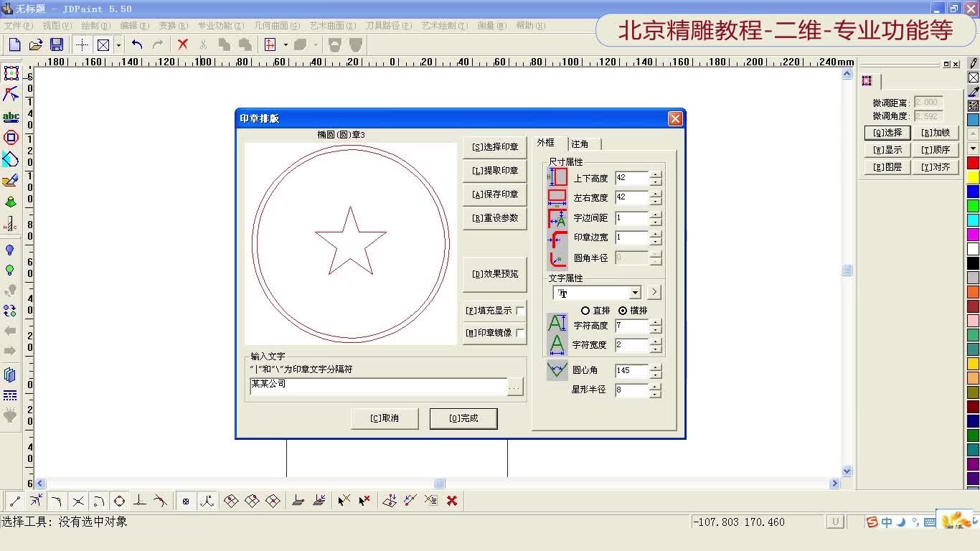Select the two-point line tool in bottom toolbar
Viewport: 980px width, 551px height.
14,500
